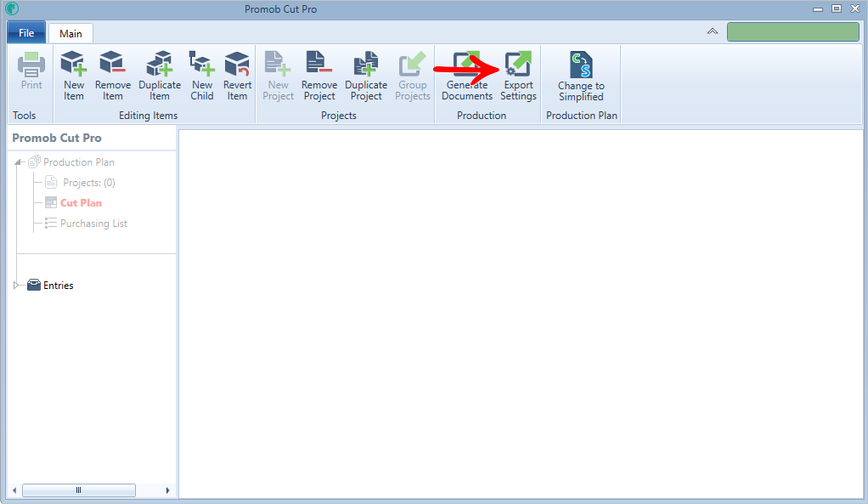Click the Print tool icon

[31, 65]
